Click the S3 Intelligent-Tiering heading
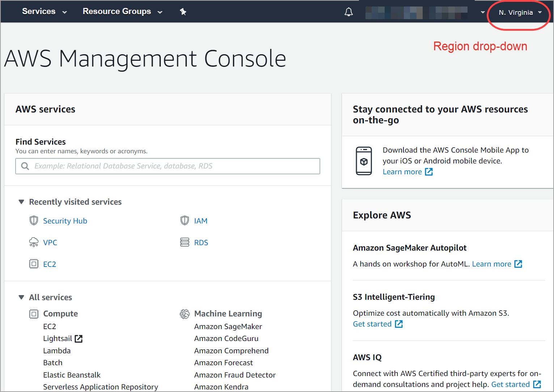 [x=394, y=297]
